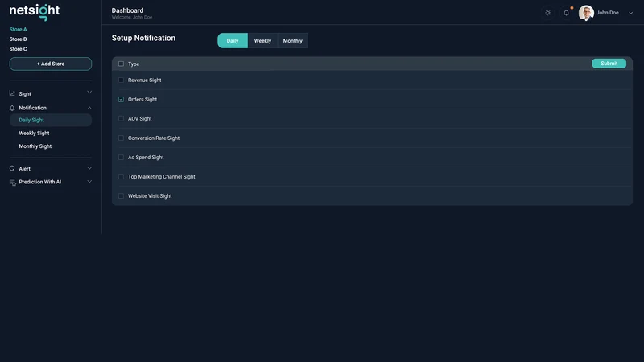Viewport: 644px width, 362px height.
Task: Click the Type column header text
Action: (x=134, y=64)
